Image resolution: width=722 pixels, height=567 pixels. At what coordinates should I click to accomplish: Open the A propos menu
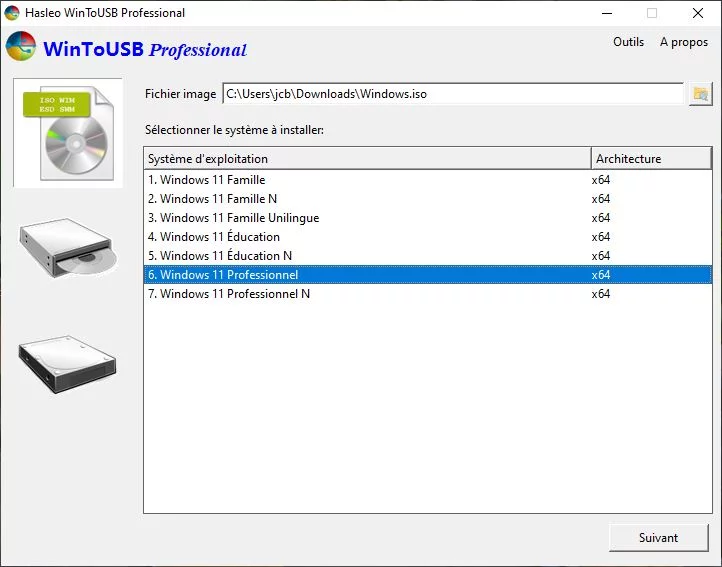[684, 42]
